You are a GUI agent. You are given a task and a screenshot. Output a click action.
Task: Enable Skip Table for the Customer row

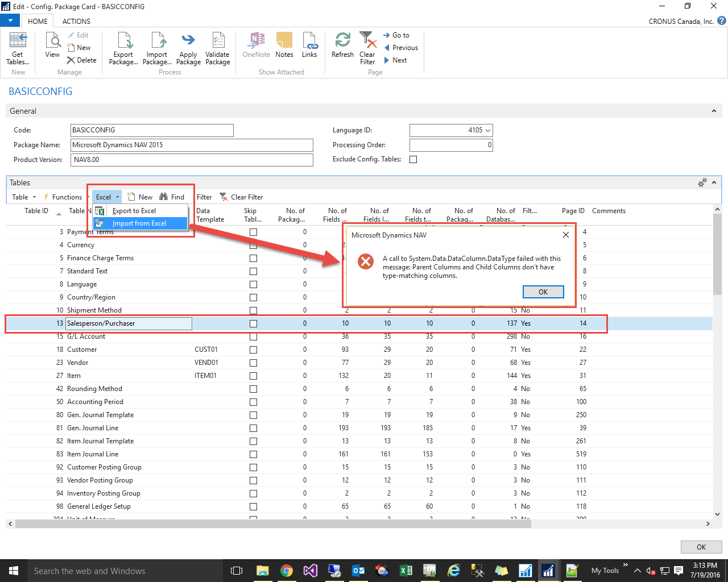point(253,349)
